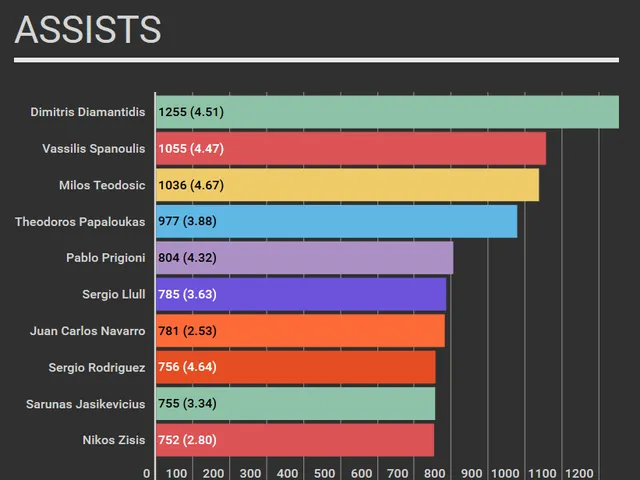Click the Sergio Rodriguez bar
Viewport: 640px width, 480px height.
click(295, 367)
